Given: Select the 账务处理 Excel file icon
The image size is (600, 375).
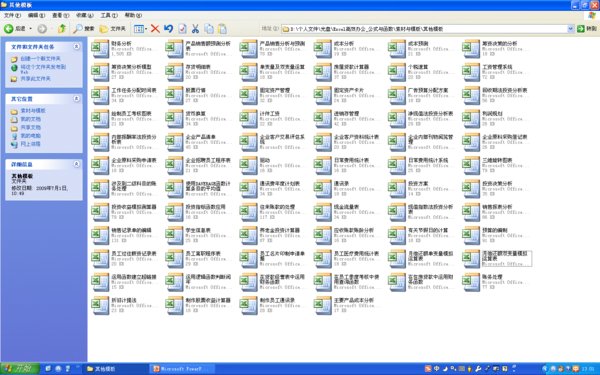Looking at the screenshot, I should click(x=471, y=282).
